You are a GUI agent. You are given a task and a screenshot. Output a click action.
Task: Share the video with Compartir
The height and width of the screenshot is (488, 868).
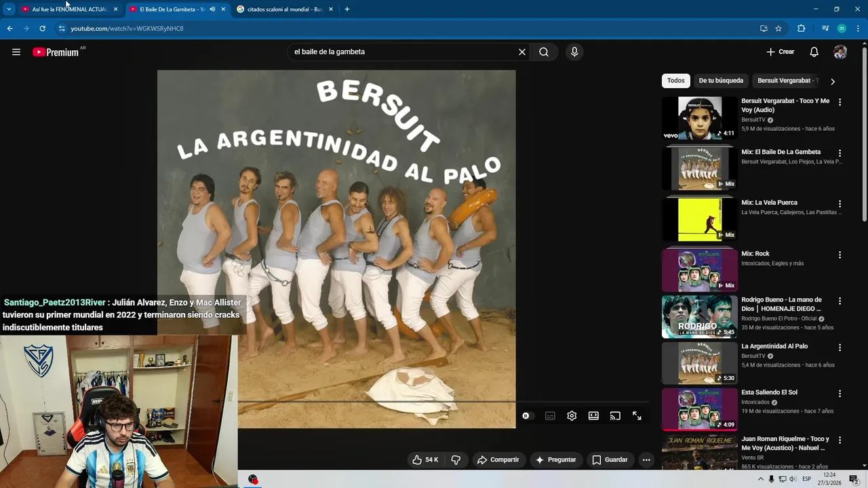click(498, 460)
